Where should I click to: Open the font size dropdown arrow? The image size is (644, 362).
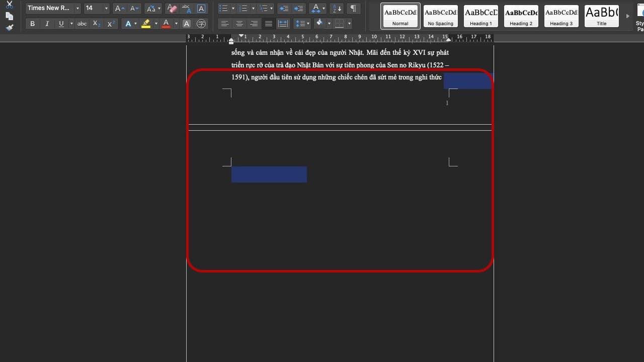tap(106, 9)
